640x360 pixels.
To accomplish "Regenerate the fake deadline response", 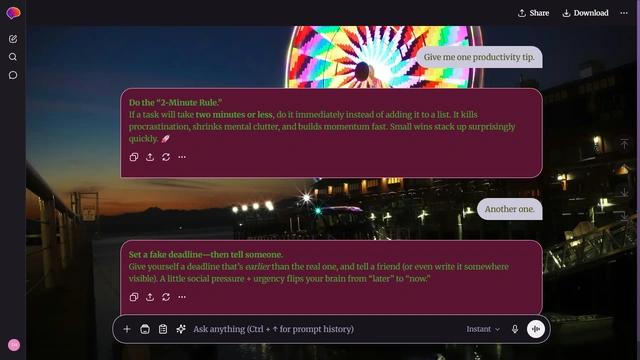I will (x=166, y=297).
